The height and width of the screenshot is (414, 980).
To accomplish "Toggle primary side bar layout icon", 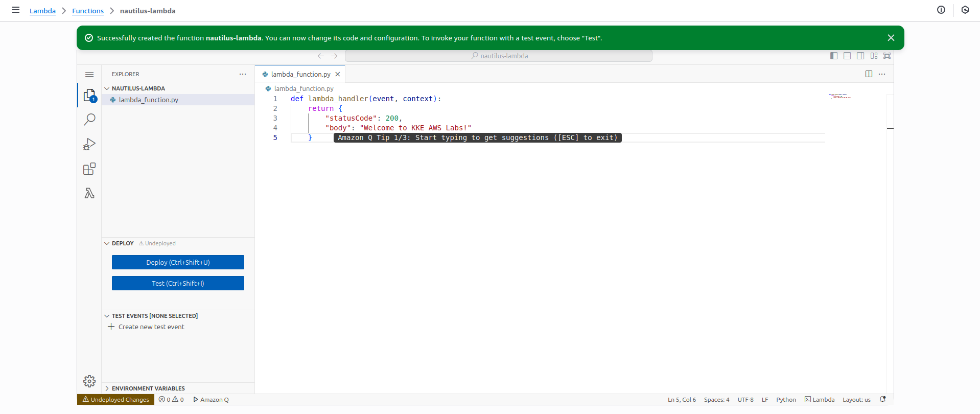I will point(834,56).
